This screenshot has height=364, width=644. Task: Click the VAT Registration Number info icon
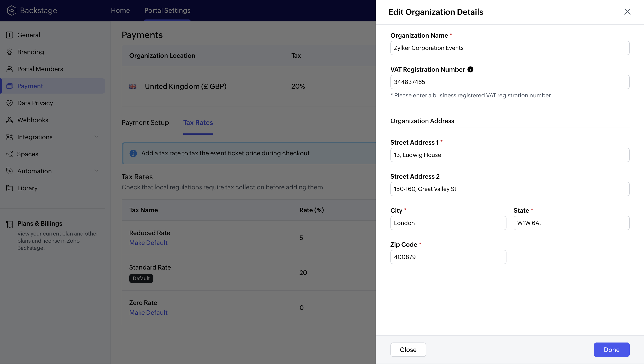pyautogui.click(x=470, y=69)
